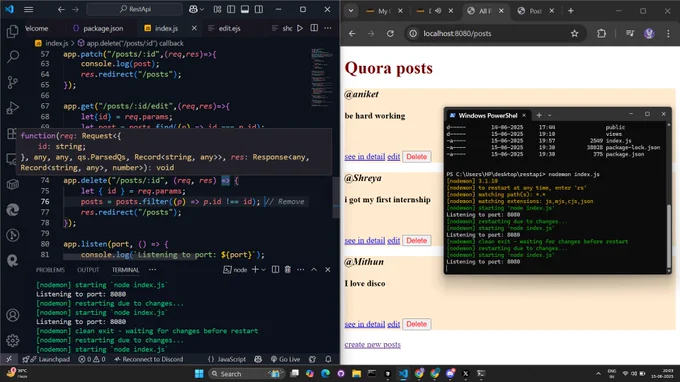This screenshot has width=680, height=382.
Task: Open the Copilot dropdown in title bar
Action: (202, 9)
